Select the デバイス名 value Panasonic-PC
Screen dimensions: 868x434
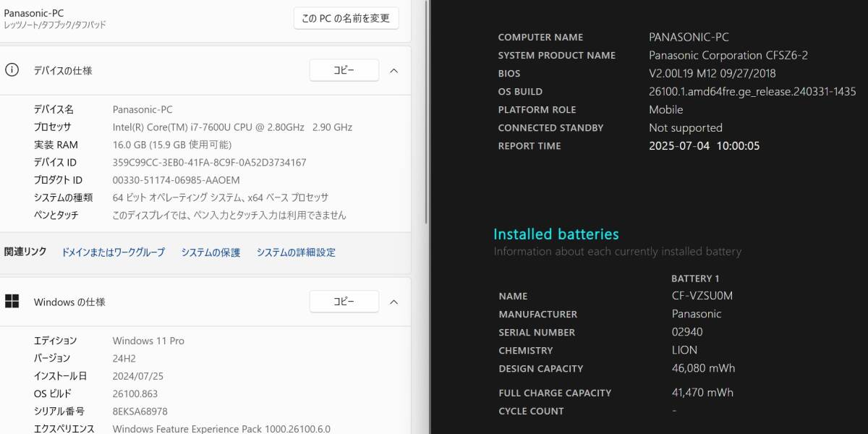click(142, 109)
